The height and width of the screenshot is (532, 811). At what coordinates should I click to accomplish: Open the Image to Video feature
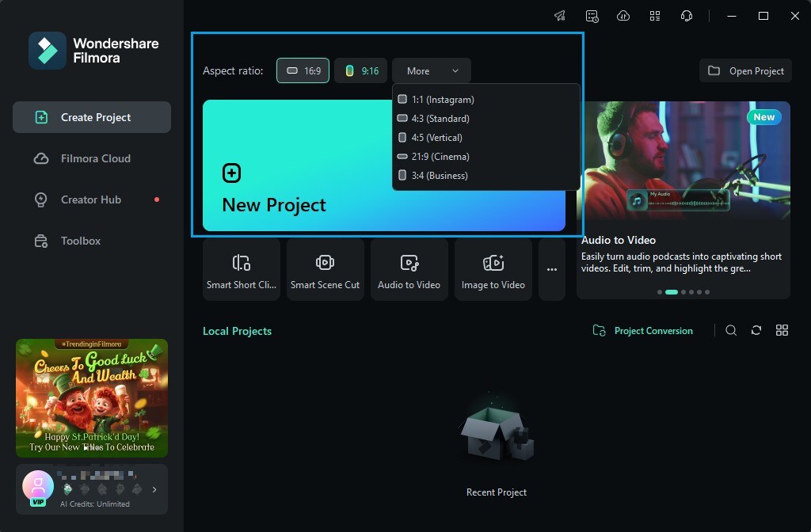click(x=493, y=269)
